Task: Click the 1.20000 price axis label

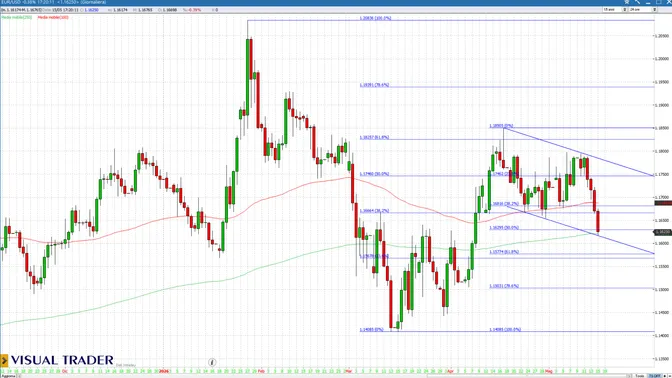Action: coord(662,59)
